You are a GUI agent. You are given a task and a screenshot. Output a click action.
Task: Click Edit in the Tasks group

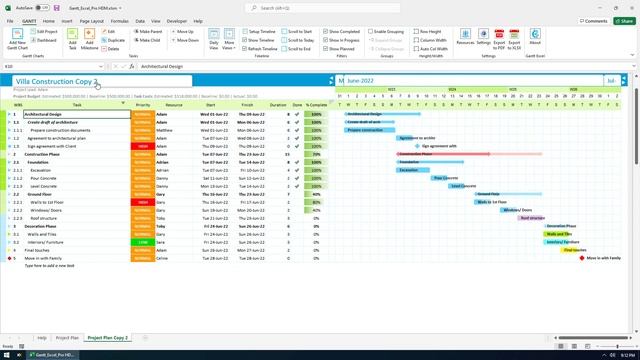click(109, 31)
